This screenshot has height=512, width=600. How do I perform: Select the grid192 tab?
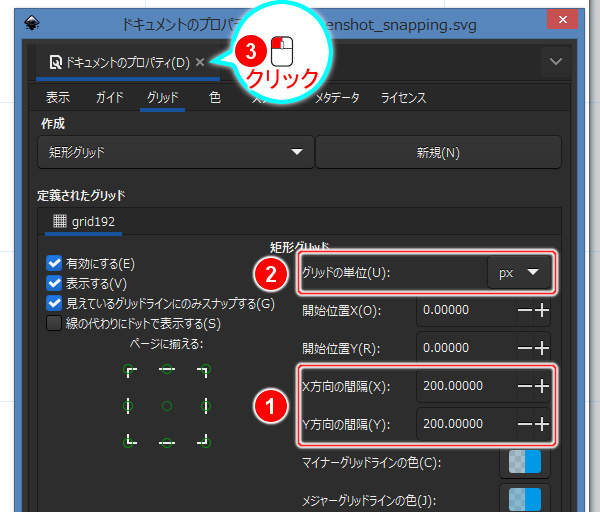[83, 222]
